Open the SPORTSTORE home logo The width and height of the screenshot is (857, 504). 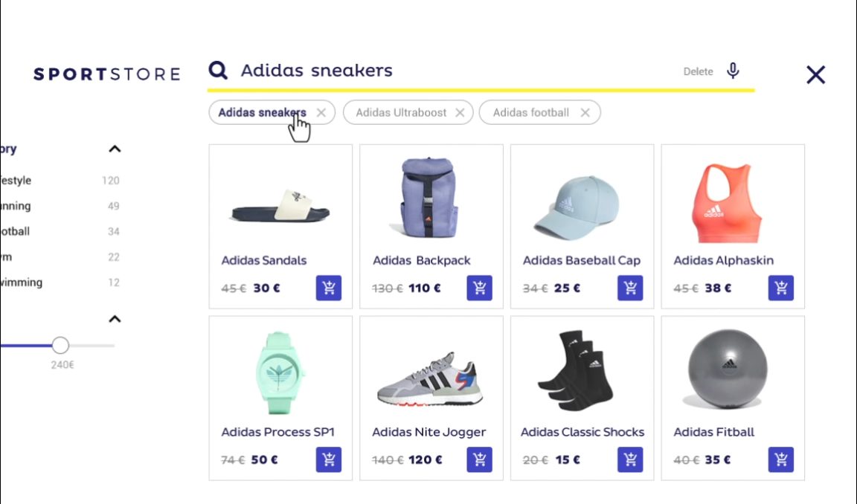click(106, 74)
